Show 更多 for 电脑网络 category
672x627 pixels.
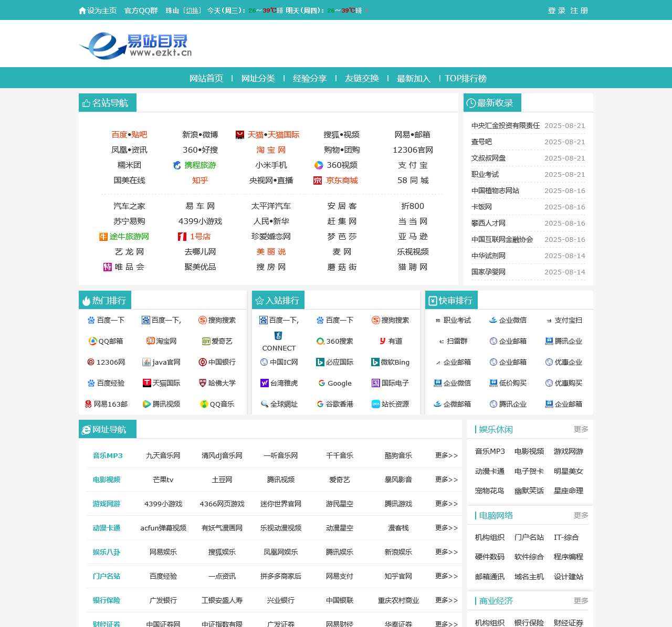pos(581,515)
